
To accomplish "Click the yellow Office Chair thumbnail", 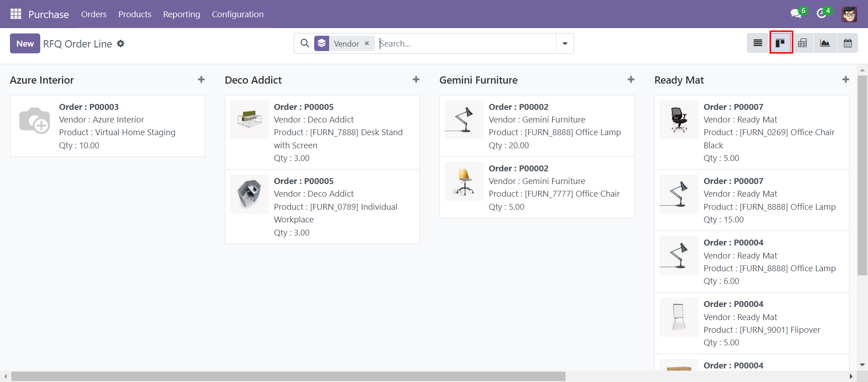I will (x=464, y=181).
